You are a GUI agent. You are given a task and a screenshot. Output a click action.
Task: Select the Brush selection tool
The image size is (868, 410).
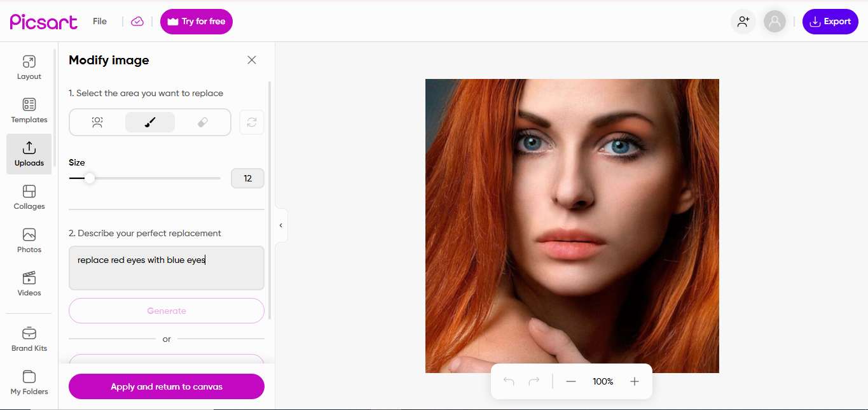click(150, 122)
